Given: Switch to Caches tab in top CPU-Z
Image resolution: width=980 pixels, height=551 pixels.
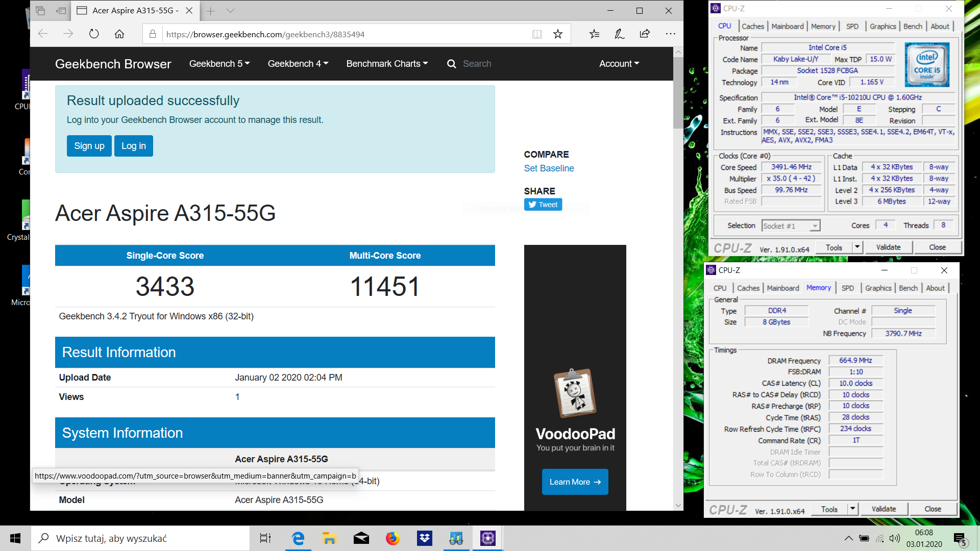Looking at the screenshot, I should 753,27.
